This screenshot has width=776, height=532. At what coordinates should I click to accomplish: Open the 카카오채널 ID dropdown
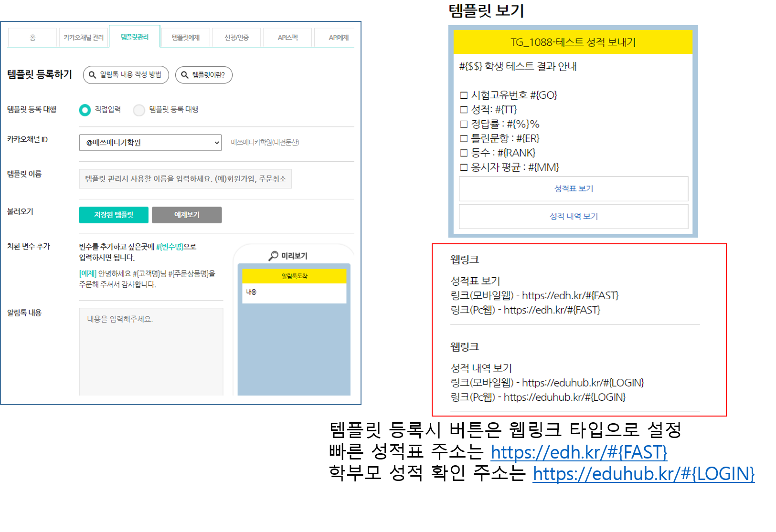(x=150, y=143)
